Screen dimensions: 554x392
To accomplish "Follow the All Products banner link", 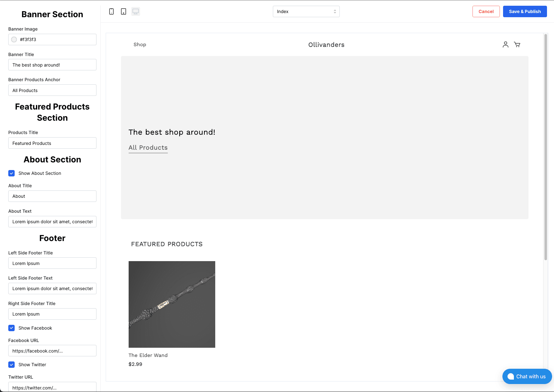I will point(148,147).
